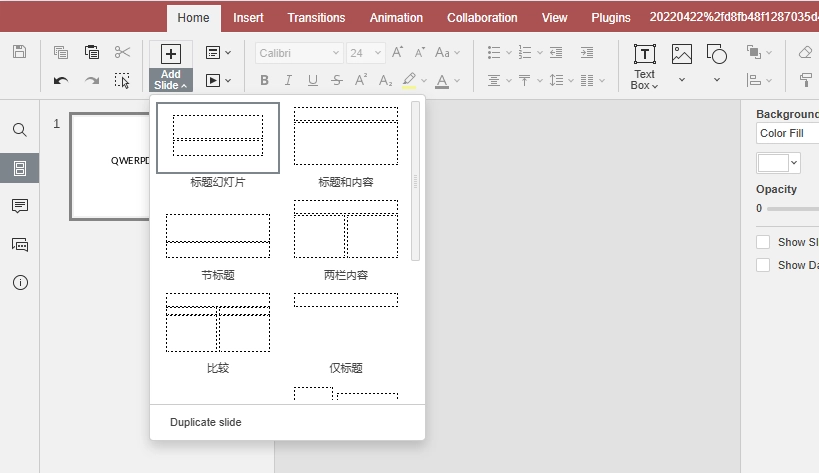Click the Opacity slider track
Viewport: 819px width, 473px height.
(x=793, y=208)
